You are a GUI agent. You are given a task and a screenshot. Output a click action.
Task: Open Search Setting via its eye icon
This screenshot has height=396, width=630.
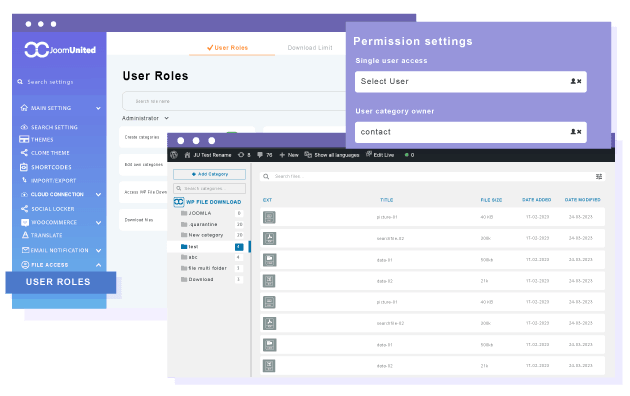tap(24, 127)
